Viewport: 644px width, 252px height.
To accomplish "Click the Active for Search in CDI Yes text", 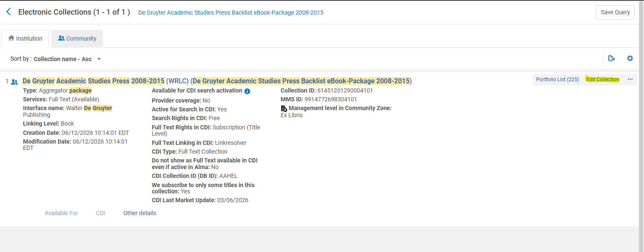I will point(189,109).
